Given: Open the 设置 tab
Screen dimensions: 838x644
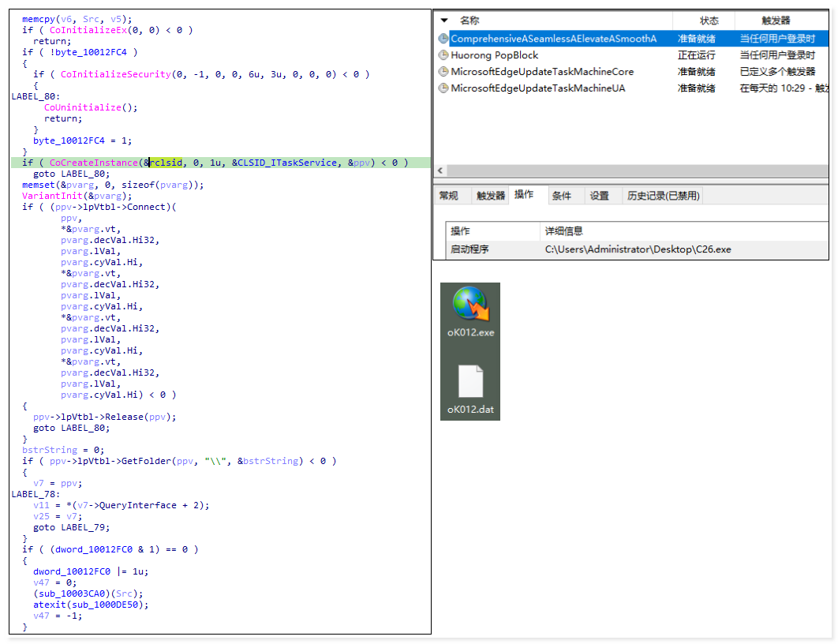Looking at the screenshot, I should coord(600,196).
